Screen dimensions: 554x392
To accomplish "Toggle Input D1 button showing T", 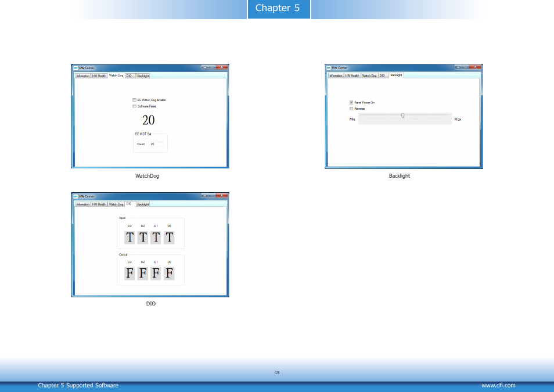I will click(x=156, y=237).
